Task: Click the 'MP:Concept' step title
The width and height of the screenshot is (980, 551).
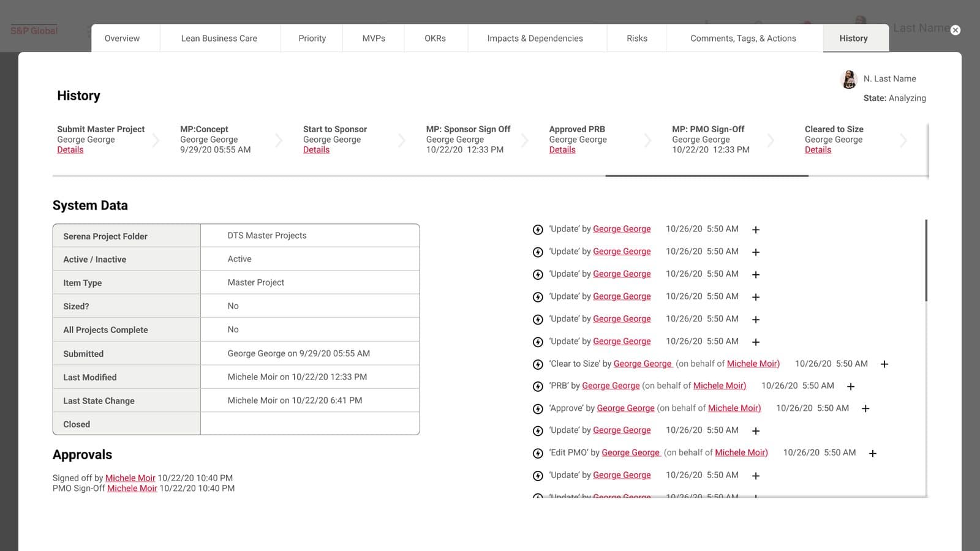Action: click(x=204, y=129)
